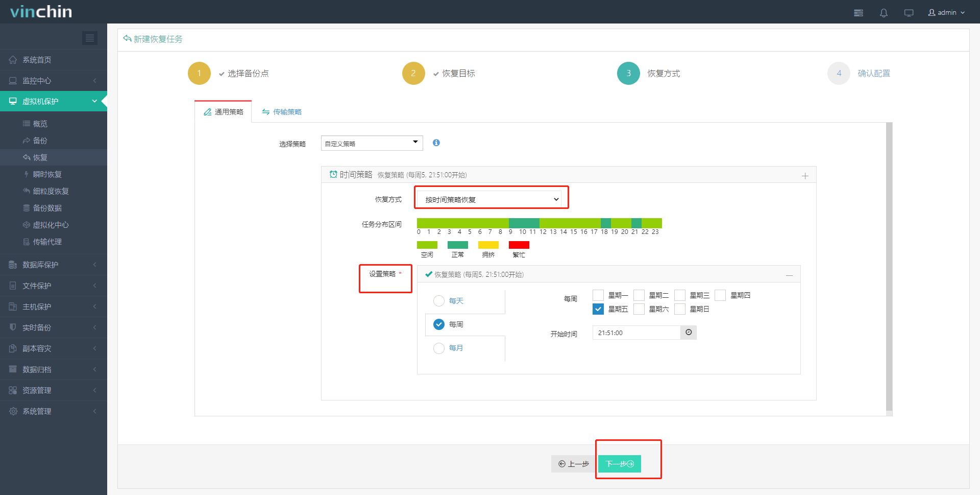Expand 实时备份 menu
The image size is (980, 495).
point(54,327)
